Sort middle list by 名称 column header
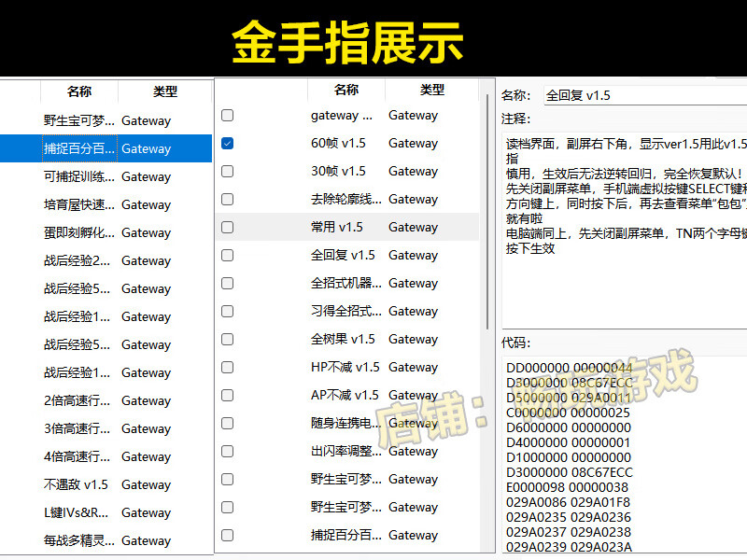This screenshot has width=747, height=560. 345,90
